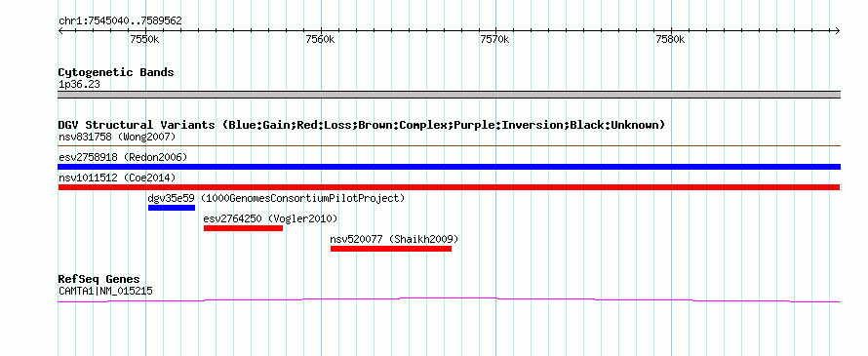Viewport: 868px width, 356px height.
Task: Click the 7570k ruler tick label
Action: click(x=494, y=39)
